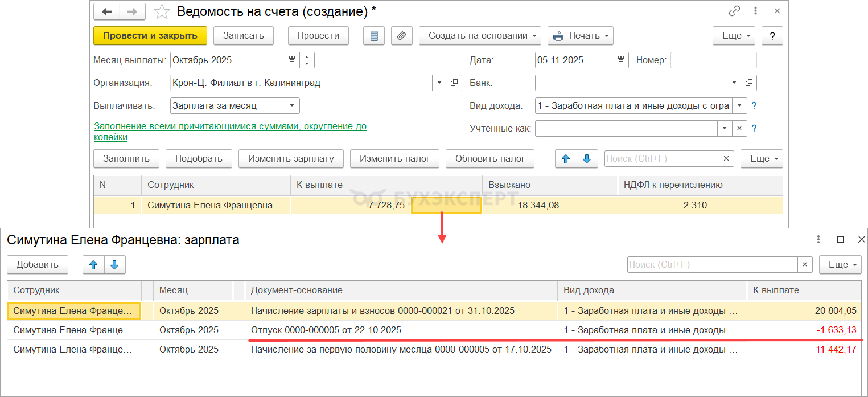Open the document movements report icon
Viewport: 868px width, 397px height.
pos(374,35)
